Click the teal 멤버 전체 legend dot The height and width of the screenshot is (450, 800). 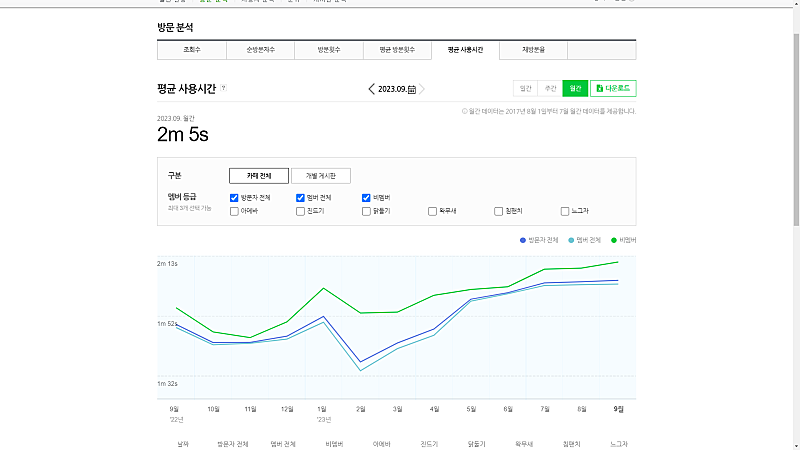pos(571,241)
